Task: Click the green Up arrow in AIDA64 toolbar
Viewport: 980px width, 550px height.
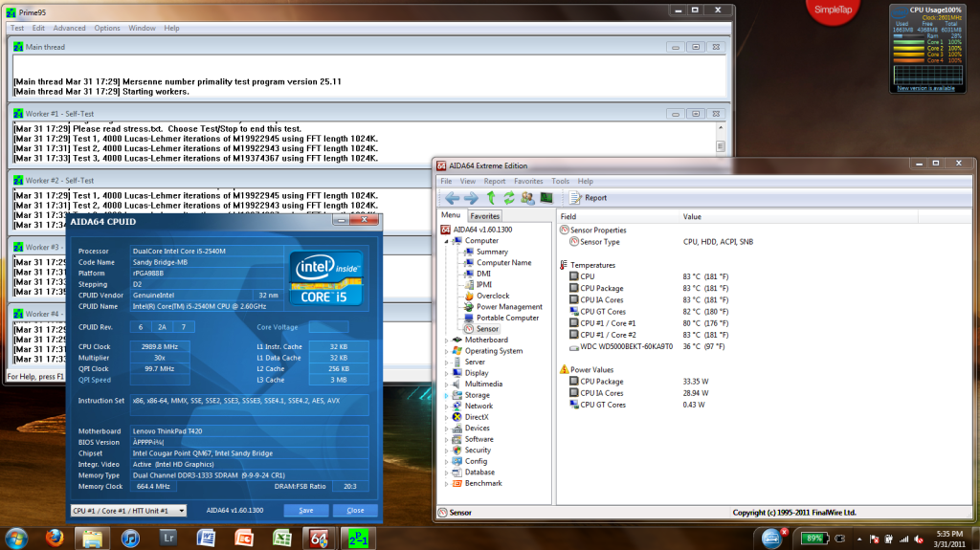Action: click(491, 197)
